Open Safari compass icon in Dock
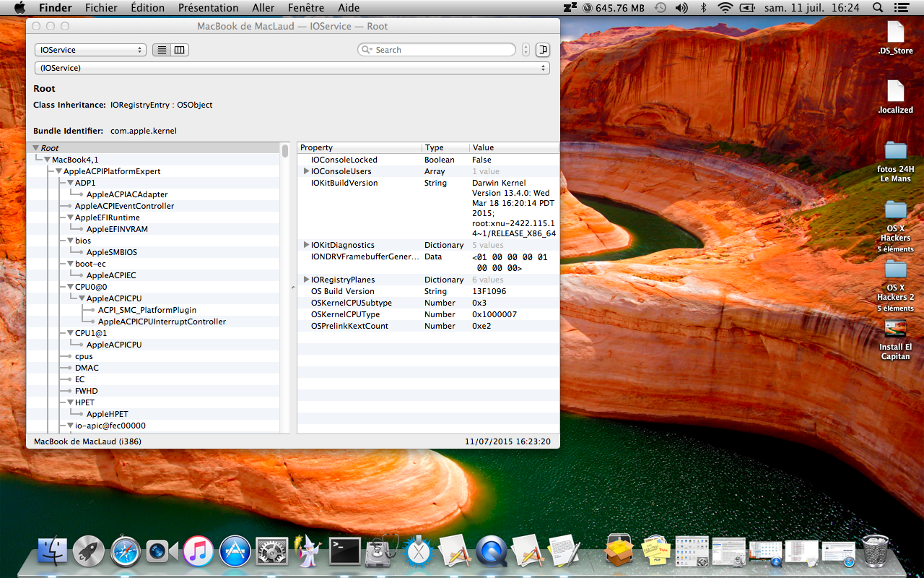The height and width of the screenshot is (578, 924). pyautogui.click(x=126, y=552)
